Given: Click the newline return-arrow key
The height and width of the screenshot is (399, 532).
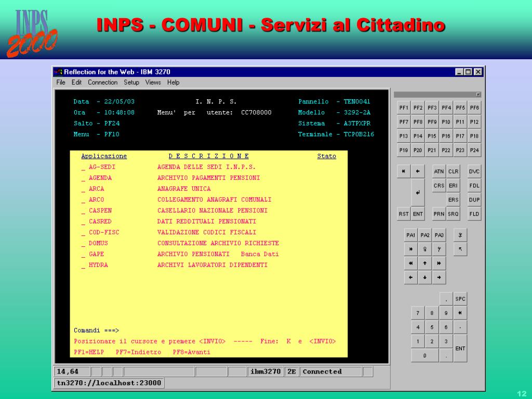Looking at the screenshot, I should (x=418, y=192).
